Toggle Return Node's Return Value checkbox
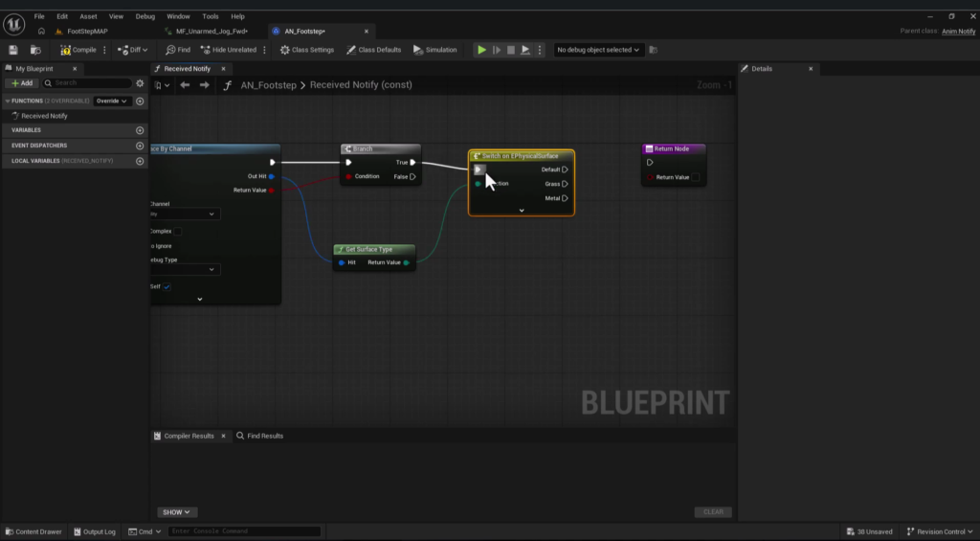 coord(696,178)
